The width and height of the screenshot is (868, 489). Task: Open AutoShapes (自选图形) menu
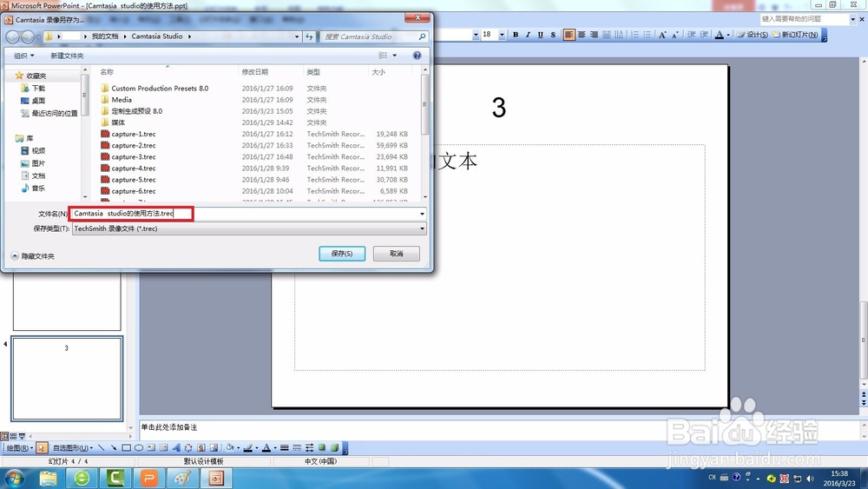pos(73,447)
